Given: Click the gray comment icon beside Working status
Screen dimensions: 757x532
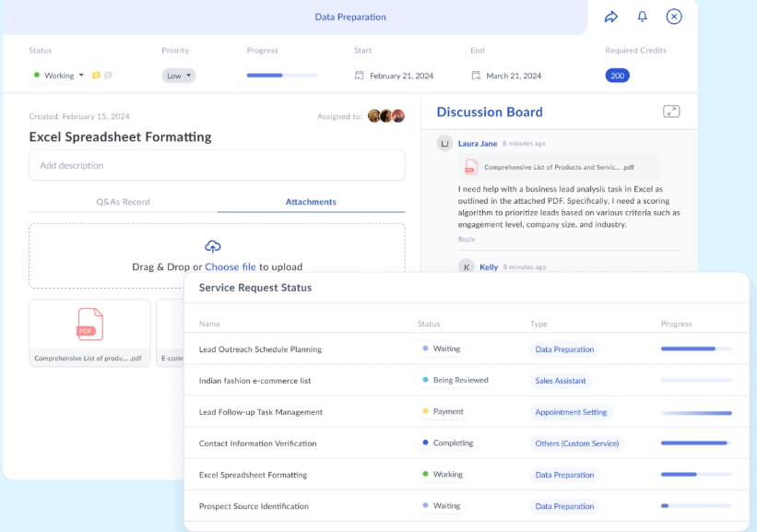Looking at the screenshot, I should 108,76.
